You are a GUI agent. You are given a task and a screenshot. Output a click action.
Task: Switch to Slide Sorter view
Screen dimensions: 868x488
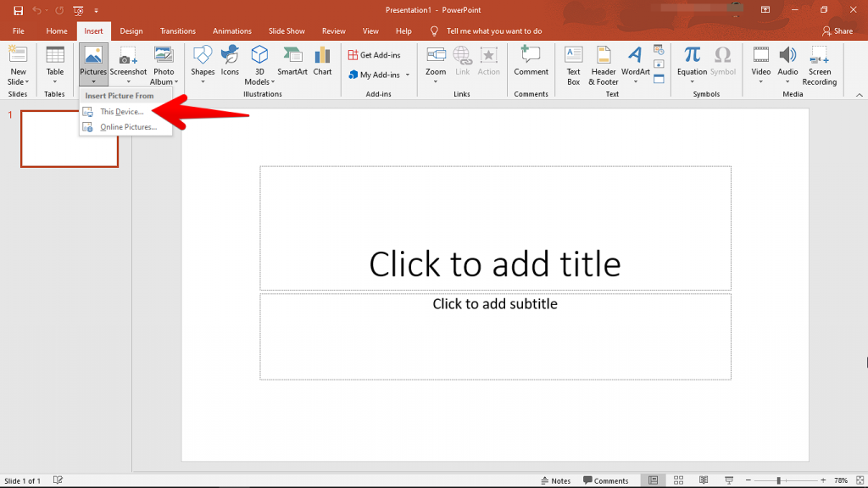pyautogui.click(x=679, y=480)
